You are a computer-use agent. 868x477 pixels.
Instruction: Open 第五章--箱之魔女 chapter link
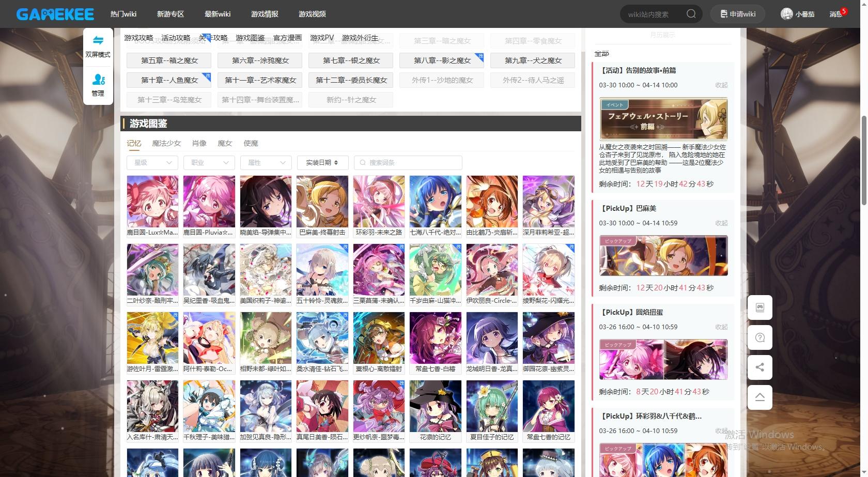(x=169, y=60)
